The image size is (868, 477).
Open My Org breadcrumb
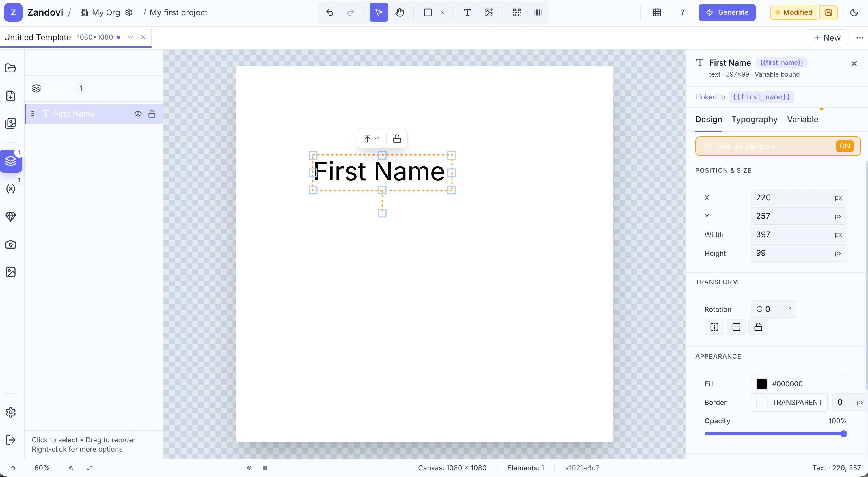(x=100, y=12)
